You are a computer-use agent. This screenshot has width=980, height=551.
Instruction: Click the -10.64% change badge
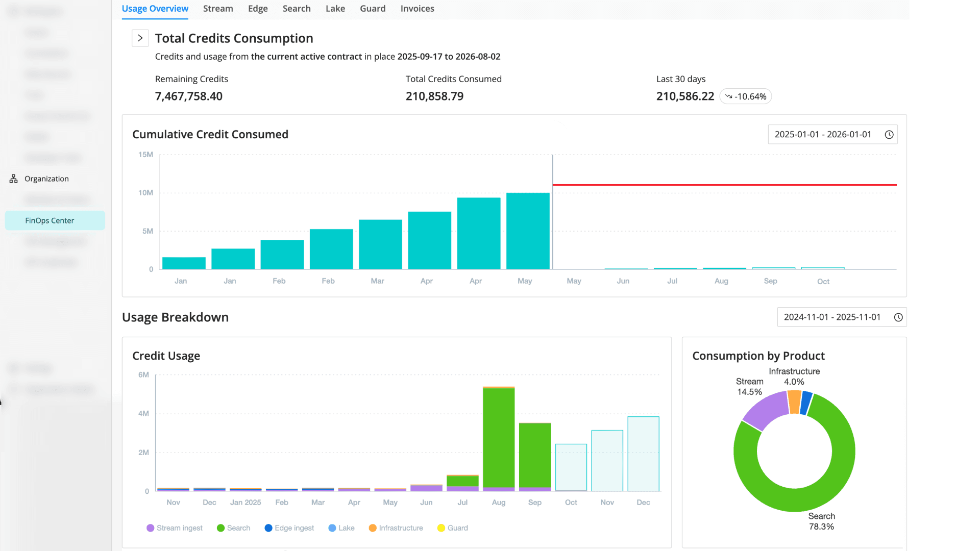coord(745,96)
